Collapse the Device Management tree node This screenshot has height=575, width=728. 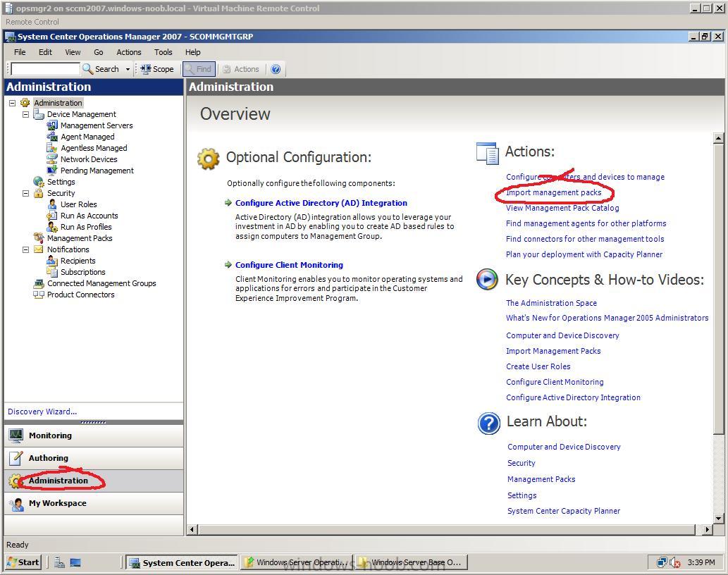[x=26, y=114]
